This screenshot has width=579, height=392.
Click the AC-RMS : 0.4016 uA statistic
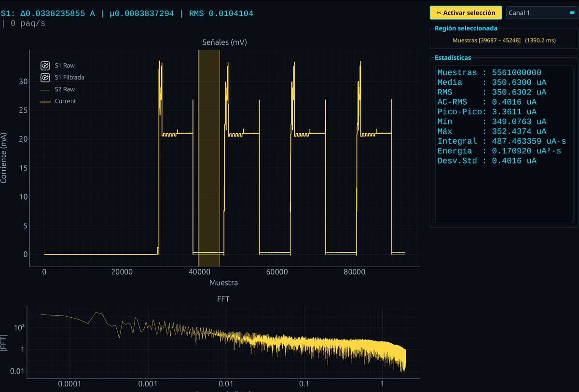[x=487, y=102]
